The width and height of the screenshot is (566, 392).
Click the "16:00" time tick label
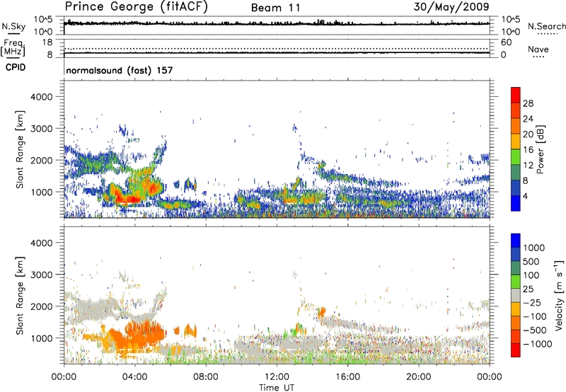coord(347,377)
